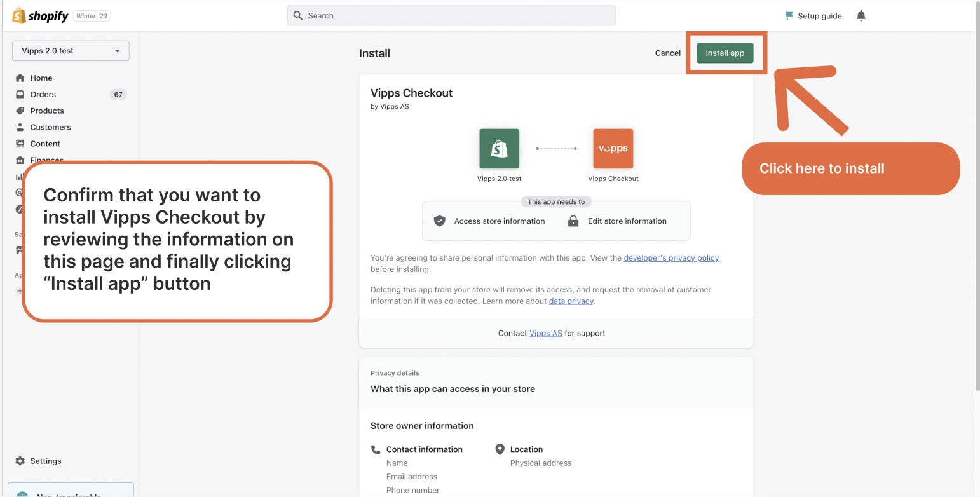The height and width of the screenshot is (497, 980).
Task: Focus the Search input field
Action: pyautogui.click(x=451, y=16)
